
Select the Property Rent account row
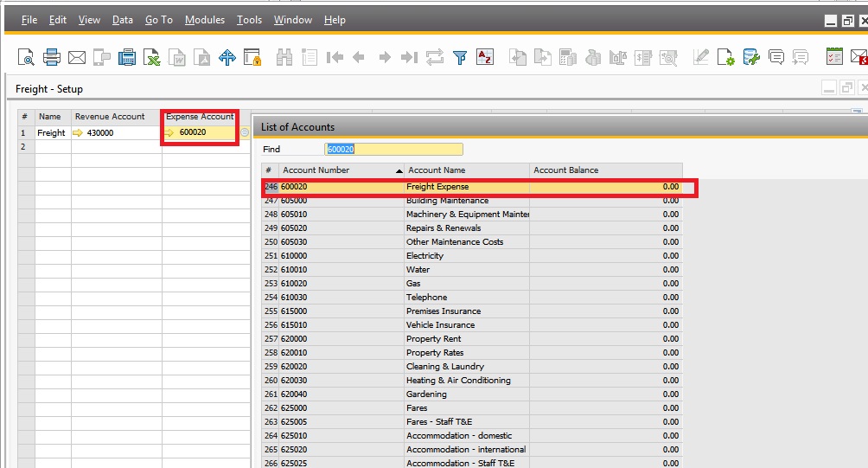tap(472, 339)
